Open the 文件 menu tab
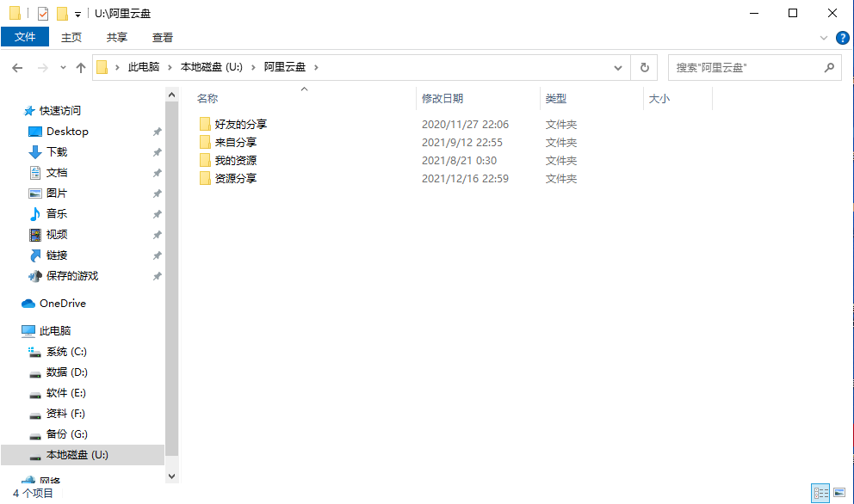Screen dimensions: 854x504 tap(25, 37)
